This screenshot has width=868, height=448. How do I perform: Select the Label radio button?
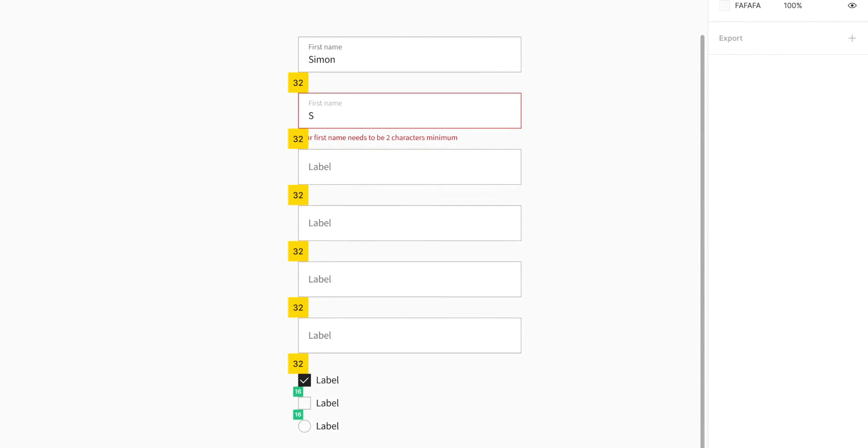pyautogui.click(x=304, y=426)
